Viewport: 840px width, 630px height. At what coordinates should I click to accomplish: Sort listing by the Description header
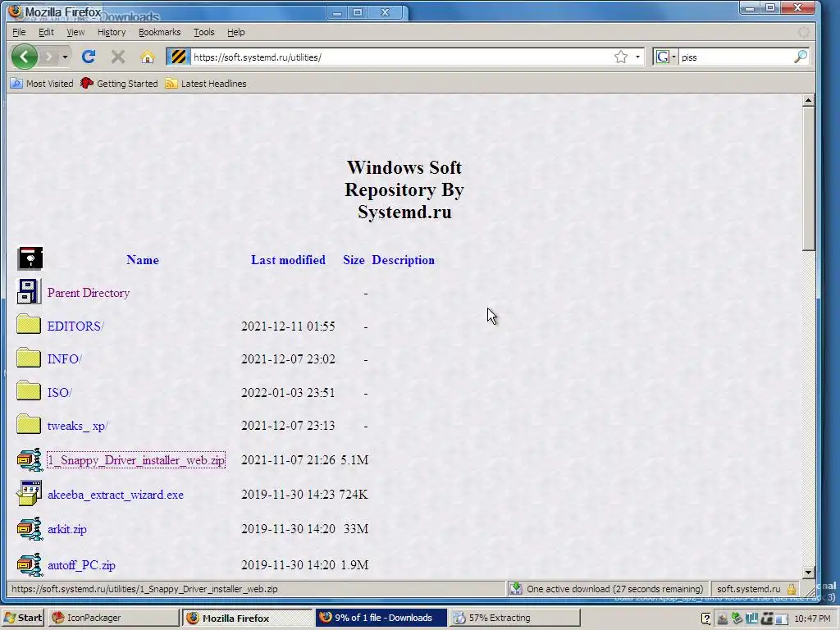coord(404,260)
